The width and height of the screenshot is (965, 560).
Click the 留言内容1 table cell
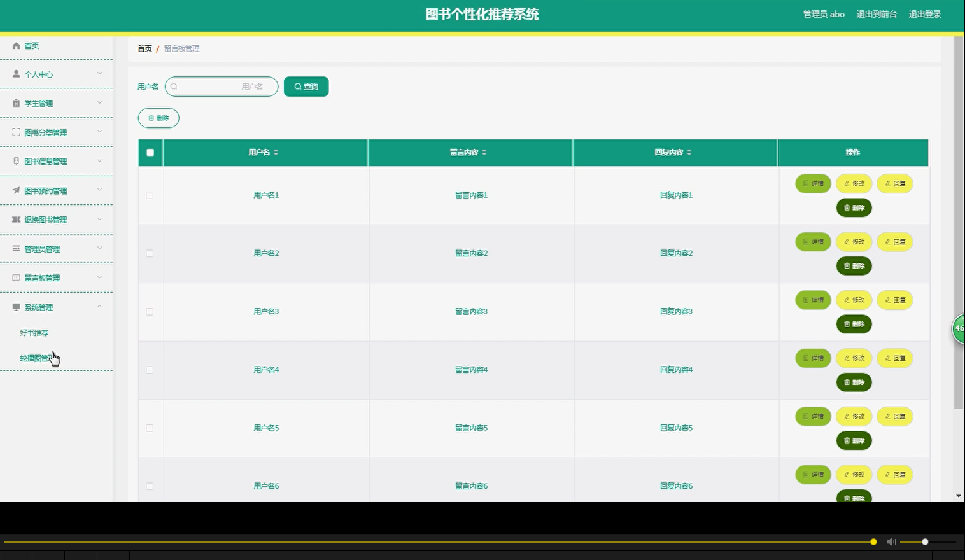[471, 195]
